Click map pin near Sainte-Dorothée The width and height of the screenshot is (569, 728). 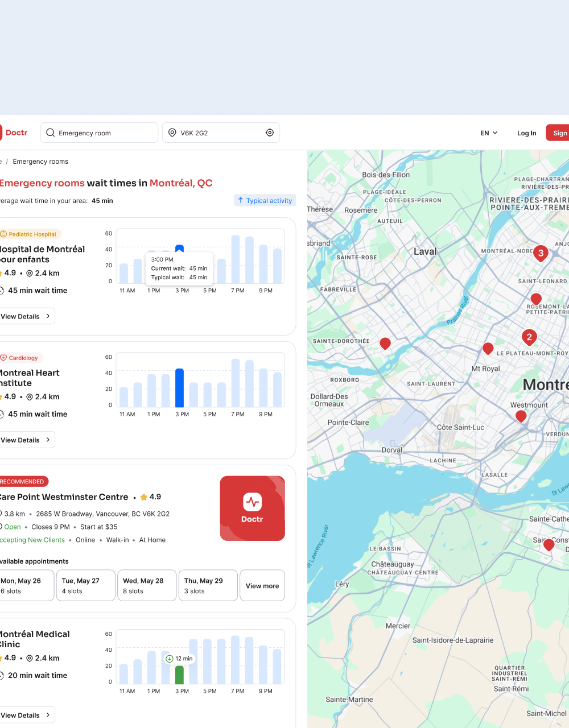(x=385, y=343)
